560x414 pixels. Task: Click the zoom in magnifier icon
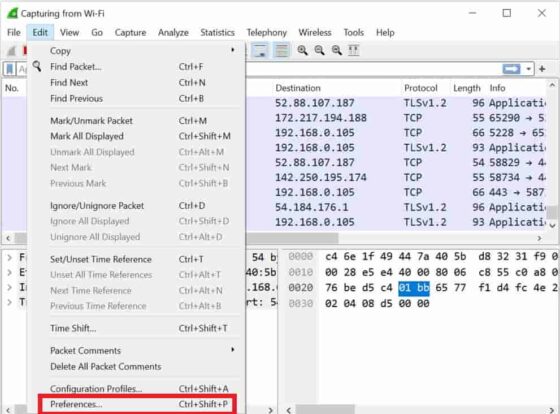pos(302,50)
